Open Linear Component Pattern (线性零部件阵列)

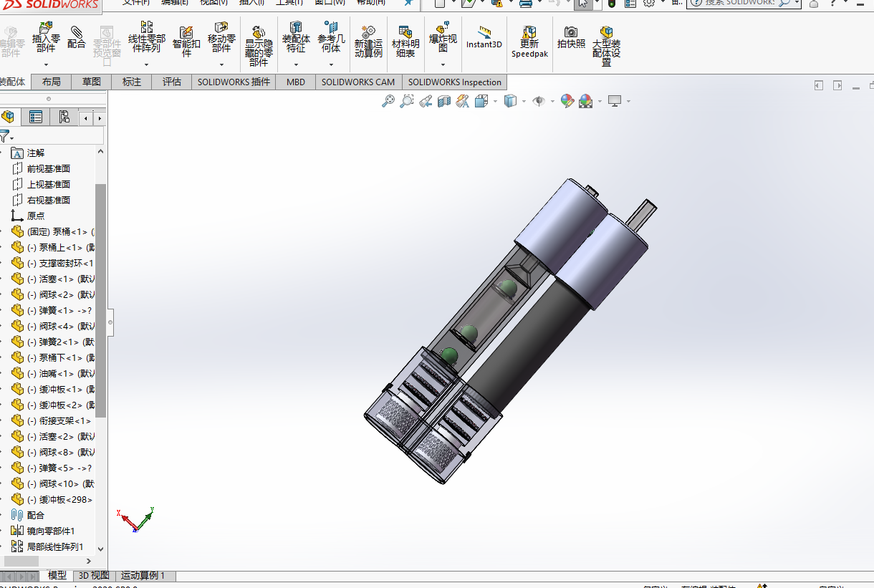click(x=147, y=38)
